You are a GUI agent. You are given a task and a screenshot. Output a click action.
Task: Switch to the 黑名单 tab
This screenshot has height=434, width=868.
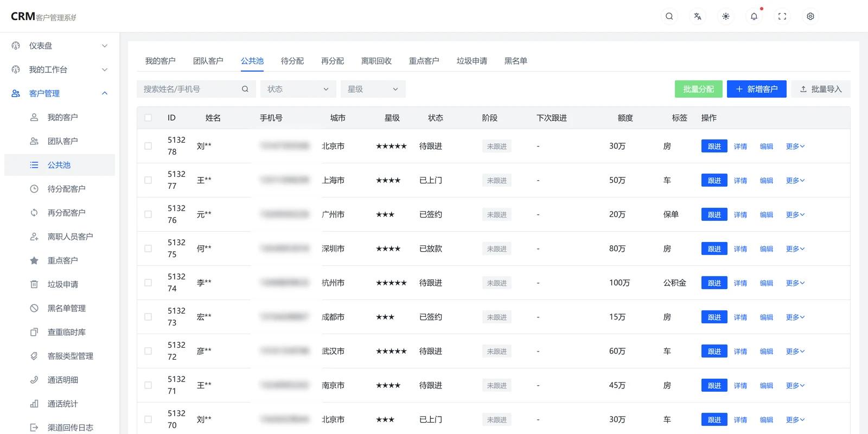[516, 61]
